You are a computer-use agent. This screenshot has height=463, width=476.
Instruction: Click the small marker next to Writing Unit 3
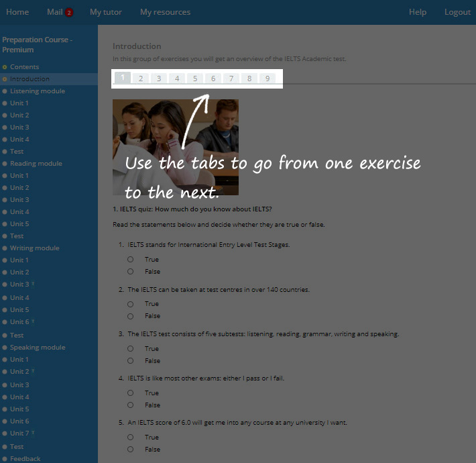pyautogui.click(x=33, y=285)
